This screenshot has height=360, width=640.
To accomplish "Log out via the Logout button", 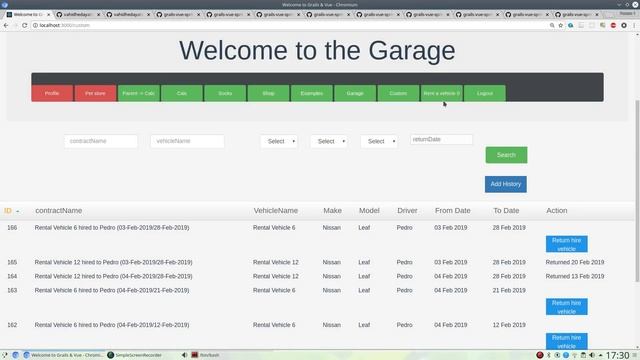I will [x=485, y=93].
